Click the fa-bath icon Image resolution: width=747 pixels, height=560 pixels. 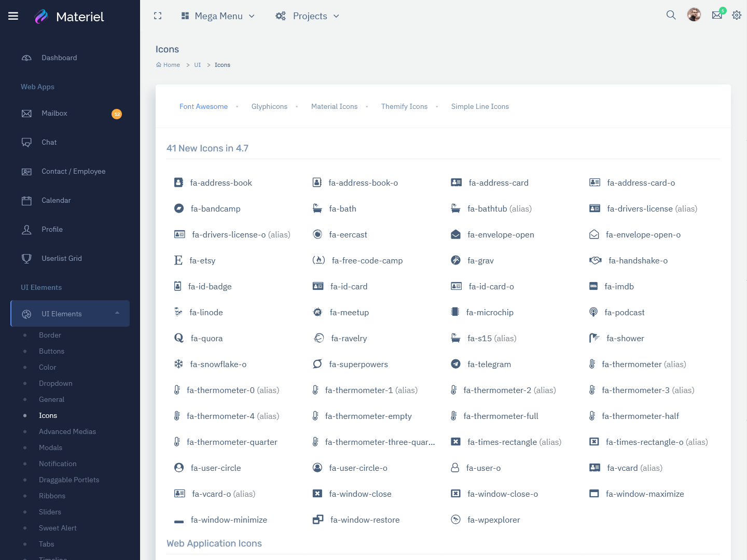(317, 208)
